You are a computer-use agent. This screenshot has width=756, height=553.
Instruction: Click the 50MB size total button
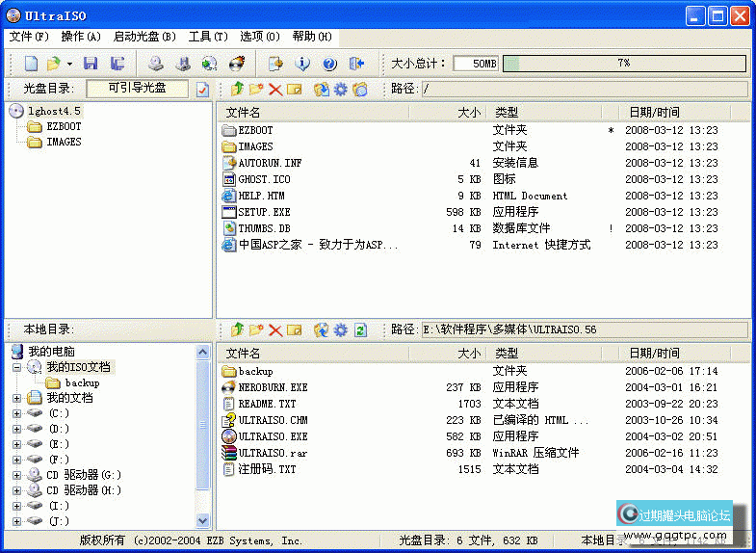pyautogui.click(x=476, y=64)
